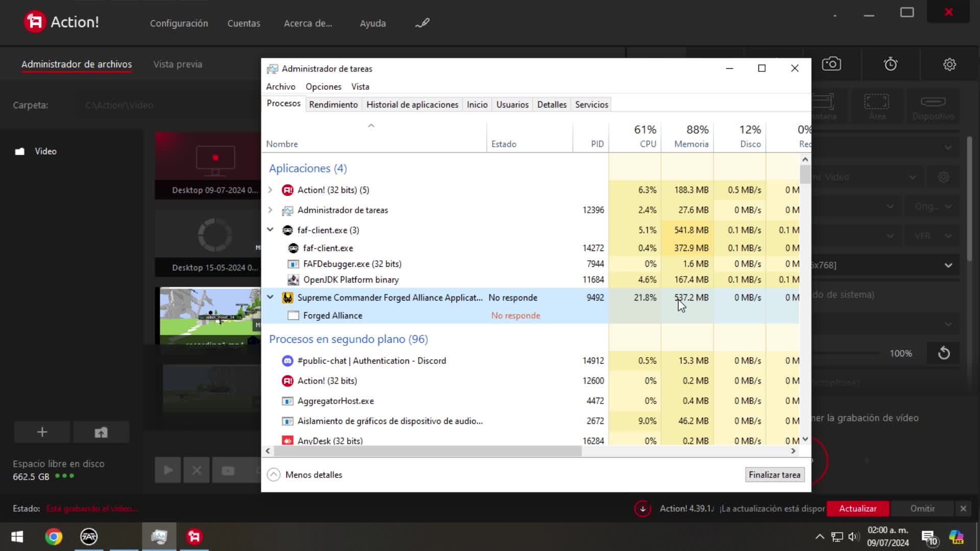Click the horizontal scrollbar in Task Manager
This screenshot has width=980, height=551.
[x=428, y=451]
